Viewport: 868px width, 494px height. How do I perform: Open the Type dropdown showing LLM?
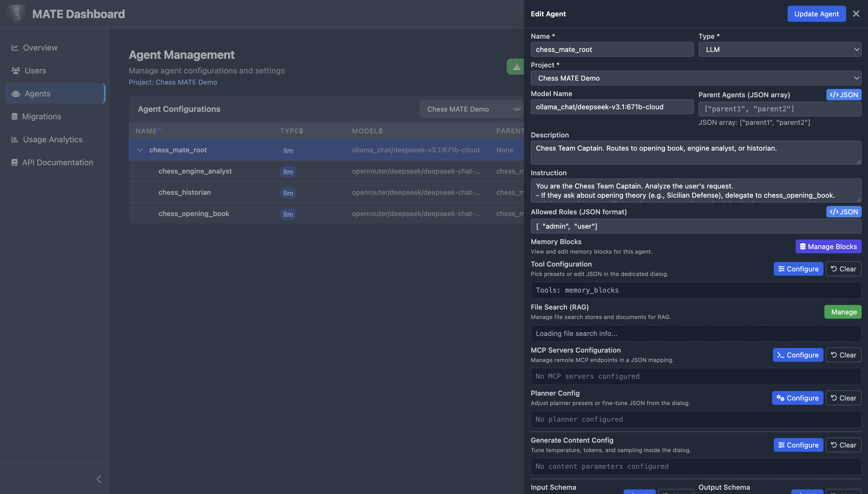pos(780,50)
